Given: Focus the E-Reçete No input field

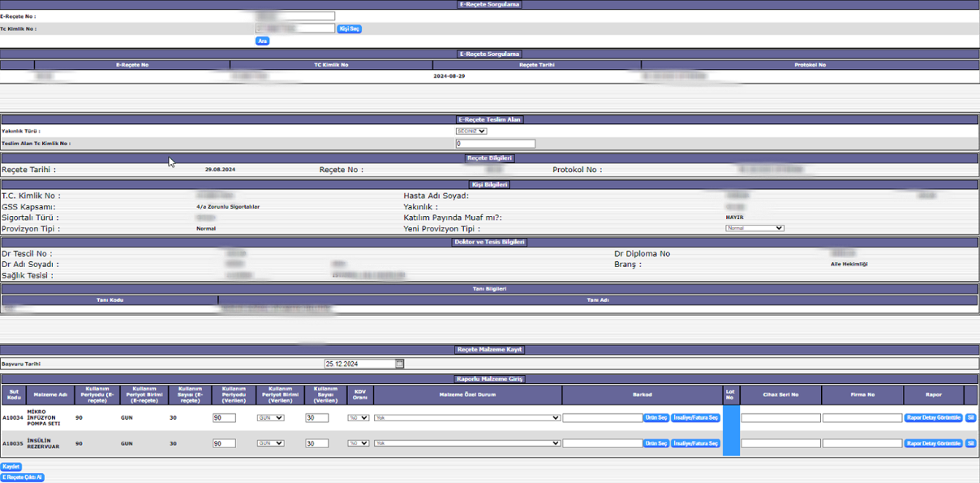Looking at the screenshot, I should [x=294, y=16].
